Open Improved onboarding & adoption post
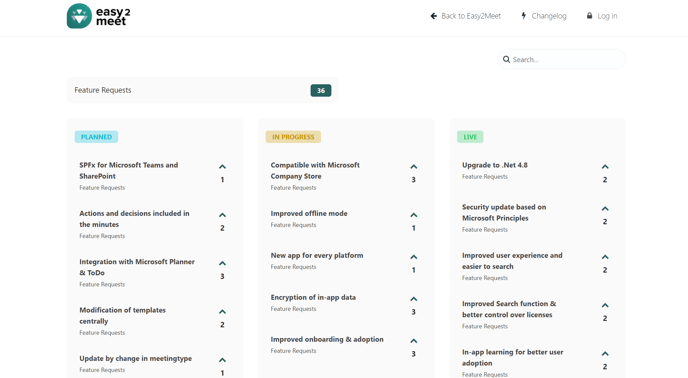 pyautogui.click(x=327, y=339)
